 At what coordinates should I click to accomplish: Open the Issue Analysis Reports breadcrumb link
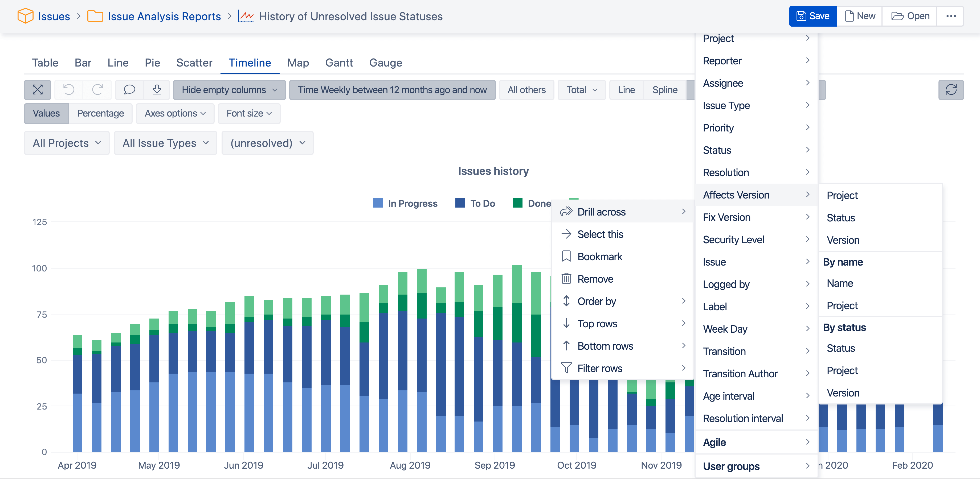coord(164,16)
